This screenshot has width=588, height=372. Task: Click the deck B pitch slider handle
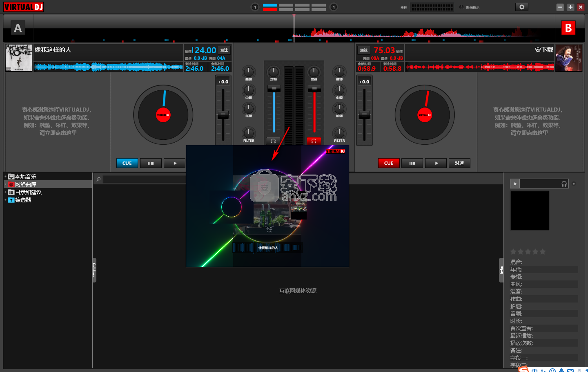click(364, 115)
